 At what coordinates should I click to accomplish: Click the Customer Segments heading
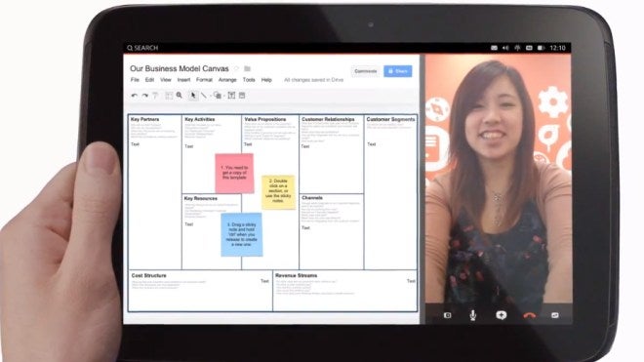pyautogui.click(x=390, y=119)
